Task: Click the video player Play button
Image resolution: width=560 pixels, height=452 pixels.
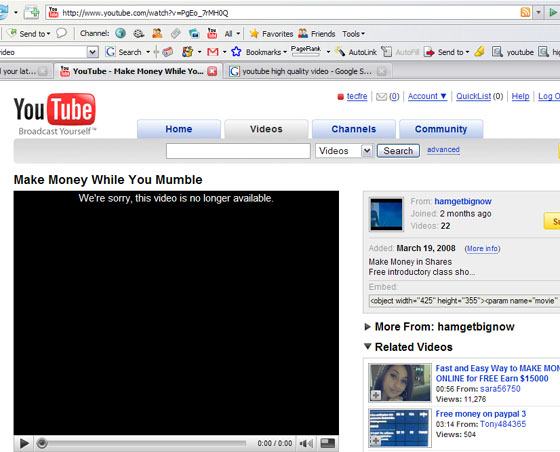Action: pos(24,443)
